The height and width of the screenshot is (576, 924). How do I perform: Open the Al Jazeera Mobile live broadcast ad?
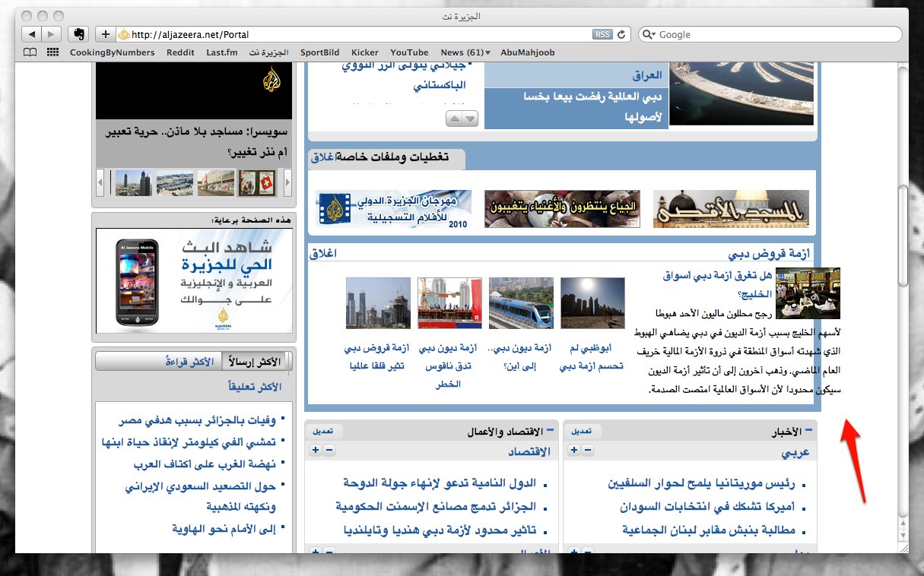click(194, 281)
